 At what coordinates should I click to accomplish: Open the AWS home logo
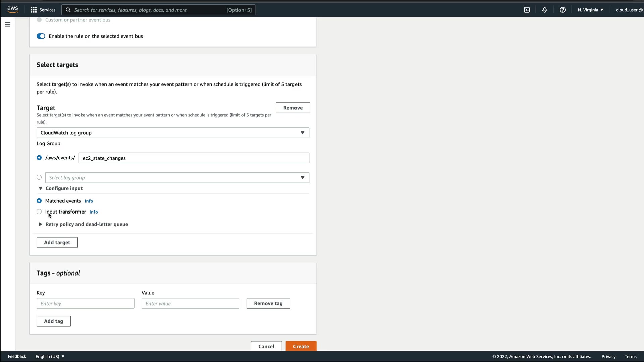[x=13, y=10]
